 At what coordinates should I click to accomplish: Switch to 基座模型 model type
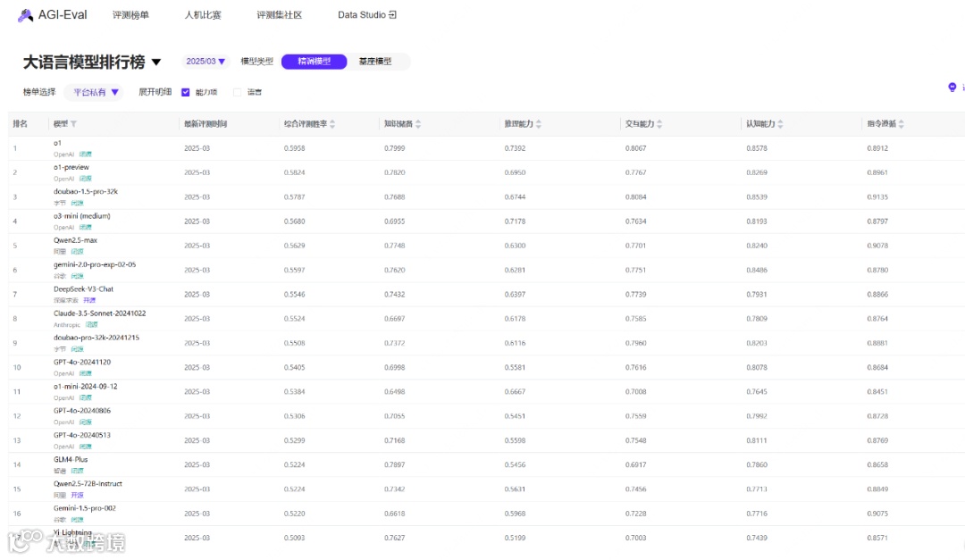click(374, 62)
